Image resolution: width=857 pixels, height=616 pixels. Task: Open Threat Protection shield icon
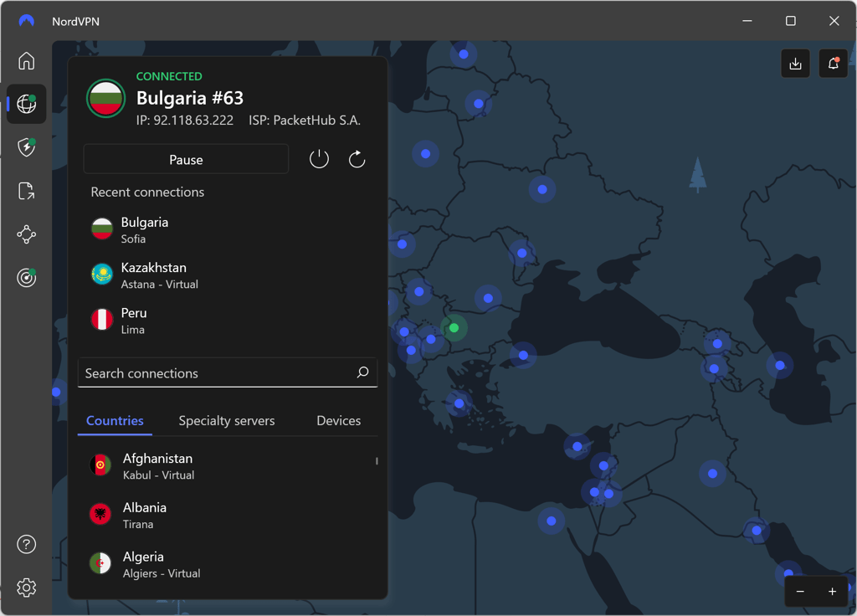click(26, 147)
